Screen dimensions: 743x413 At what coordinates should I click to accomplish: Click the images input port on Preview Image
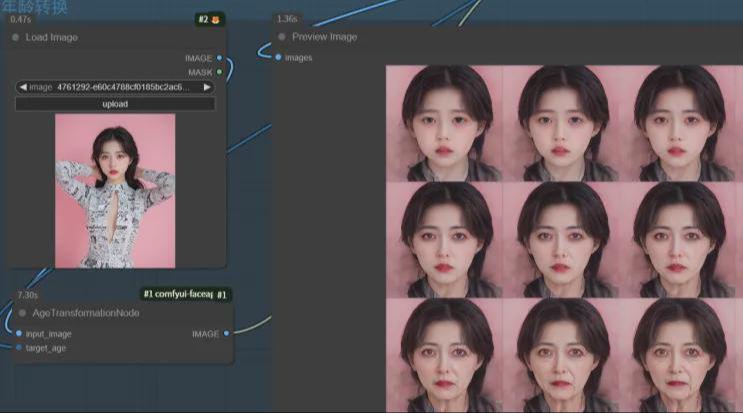pos(278,57)
